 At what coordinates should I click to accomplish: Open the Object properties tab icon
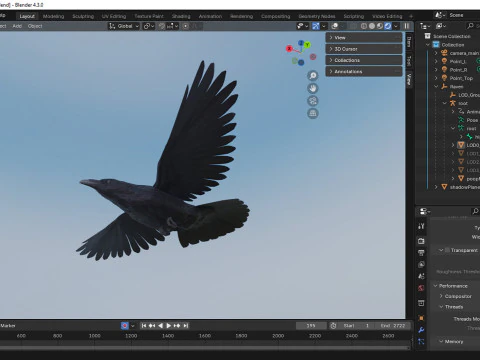[x=421, y=318]
